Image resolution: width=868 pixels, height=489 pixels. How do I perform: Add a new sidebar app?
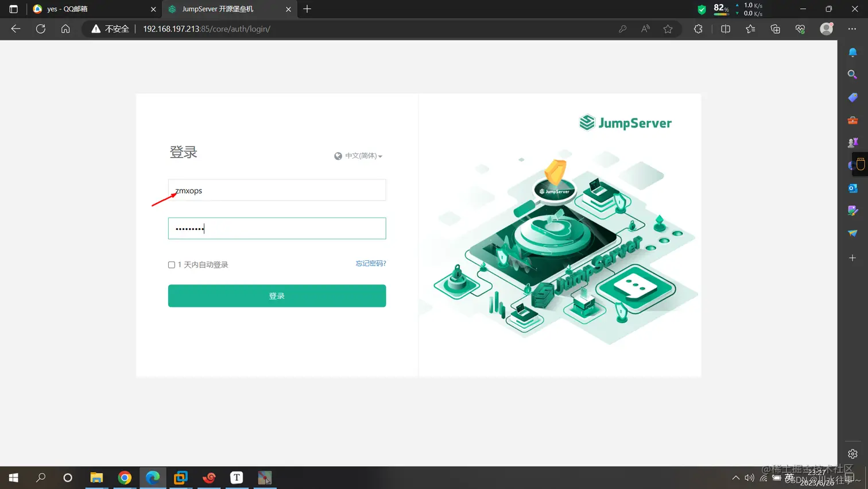(852, 258)
